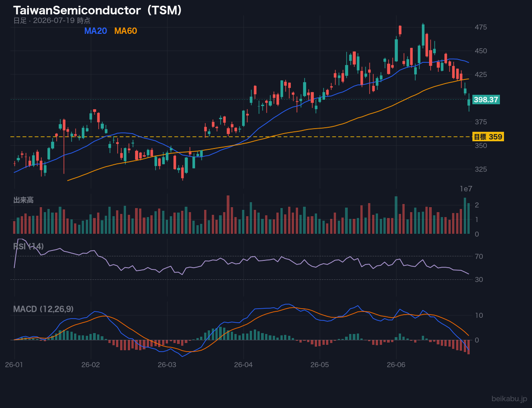532x408 pixels.
Task: Click the 375 price axis label
Action: point(481,122)
